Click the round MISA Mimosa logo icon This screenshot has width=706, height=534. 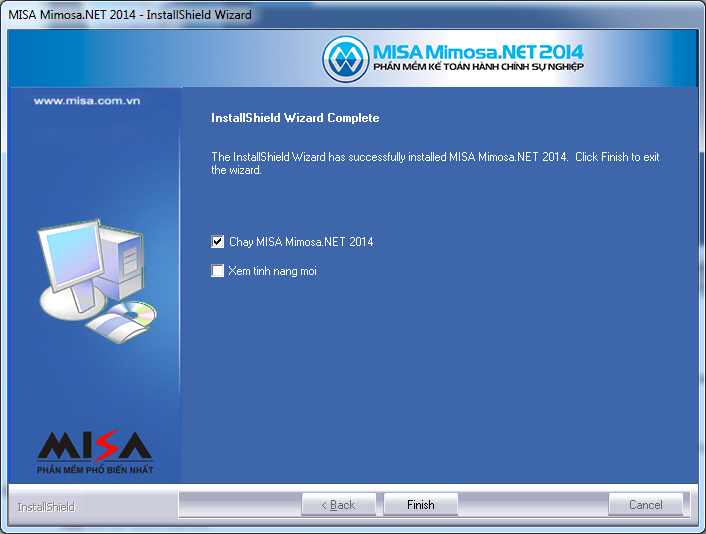coord(346,59)
